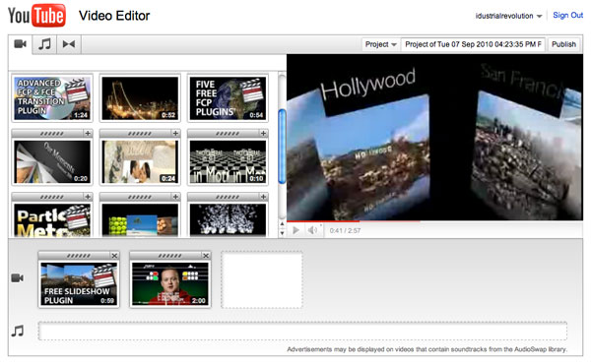The image size is (591, 364).
Task: Add the Our Moments 0:20 clip with plus
Action: (x=88, y=133)
